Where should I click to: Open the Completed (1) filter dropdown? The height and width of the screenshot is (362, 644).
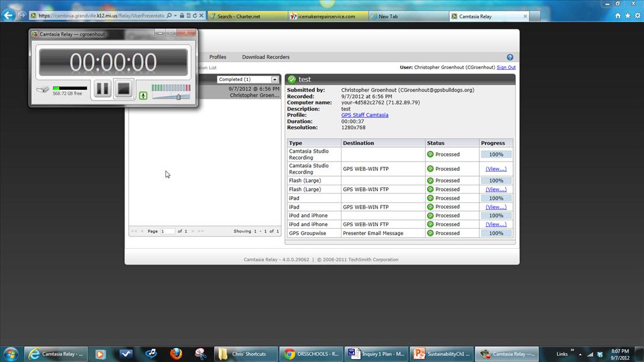coord(248,79)
